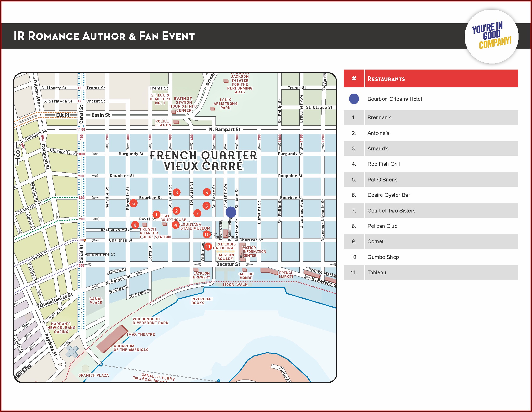Click the You're In Good Company logo

click(491, 37)
